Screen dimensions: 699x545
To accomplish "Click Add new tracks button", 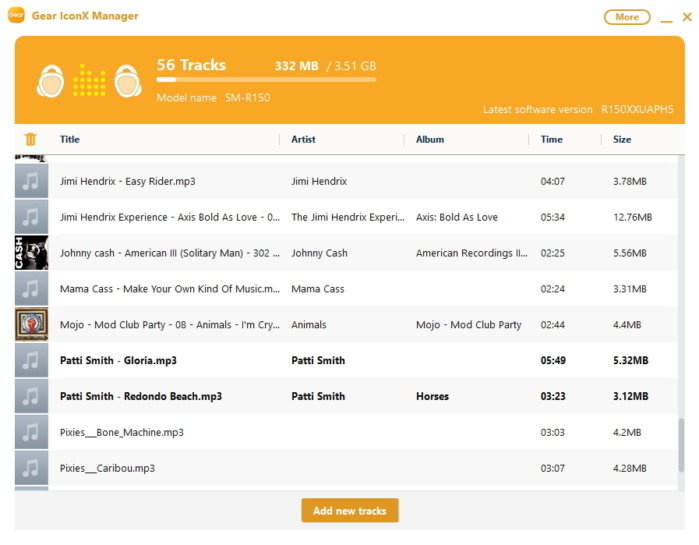I will coord(350,511).
